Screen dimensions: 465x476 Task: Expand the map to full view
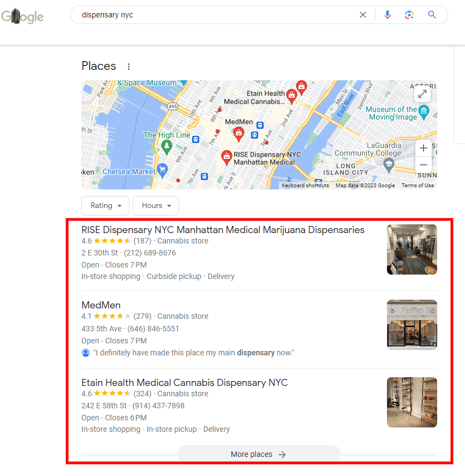[422, 94]
